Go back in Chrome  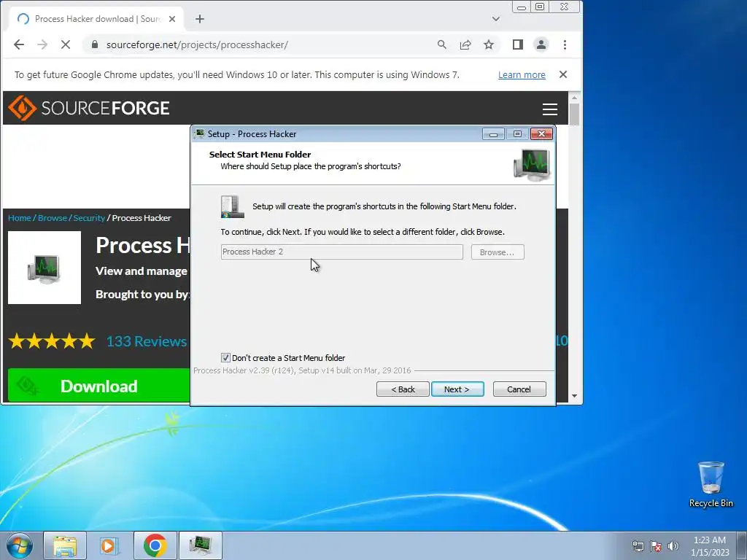(x=19, y=44)
